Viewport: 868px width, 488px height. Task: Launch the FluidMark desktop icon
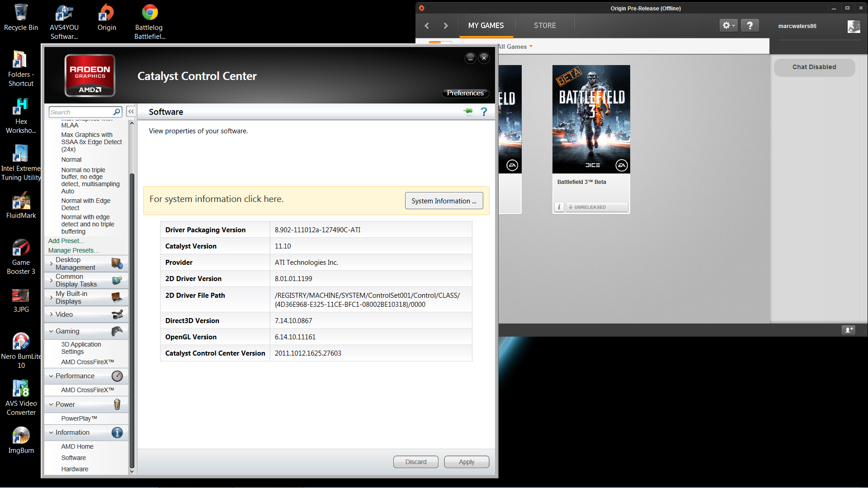pyautogui.click(x=21, y=206)
